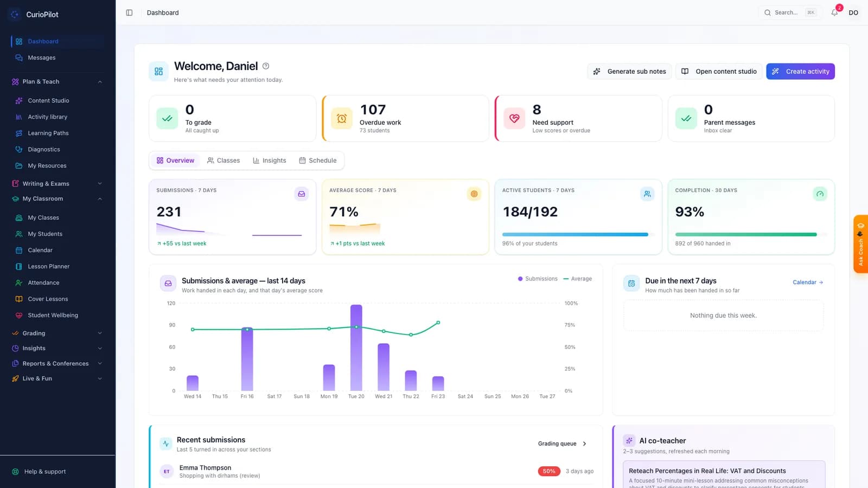Click the Completion gauge icon
868x488 pixels.
[x=820, y=194]
